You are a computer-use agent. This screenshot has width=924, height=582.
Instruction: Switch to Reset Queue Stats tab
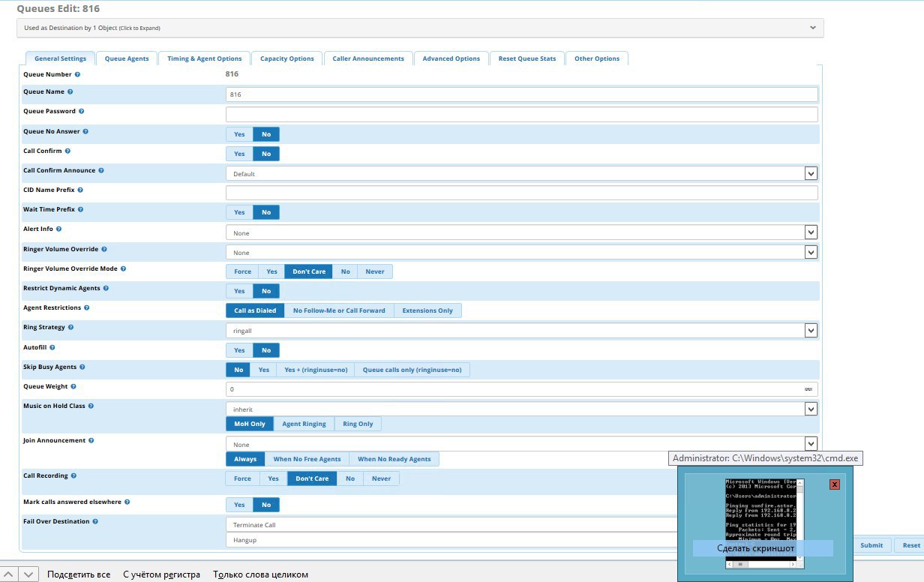pyautogui.click(x=527, y=58)
